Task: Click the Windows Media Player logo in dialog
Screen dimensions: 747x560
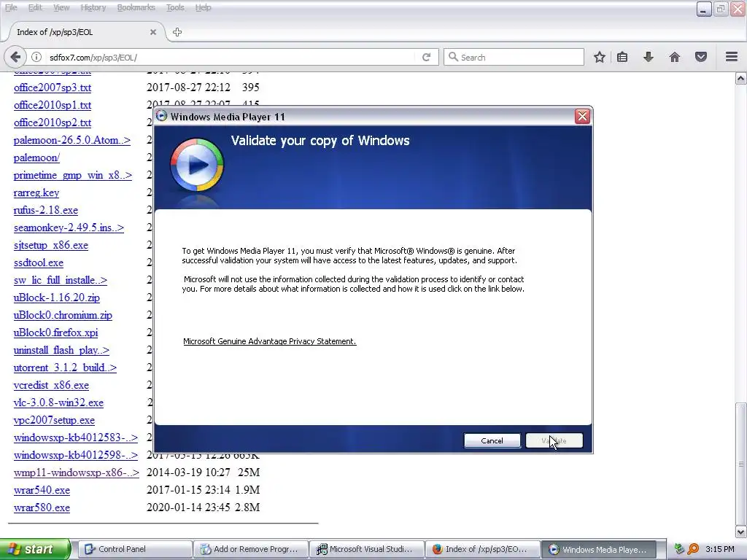Action: pos(197,165)
